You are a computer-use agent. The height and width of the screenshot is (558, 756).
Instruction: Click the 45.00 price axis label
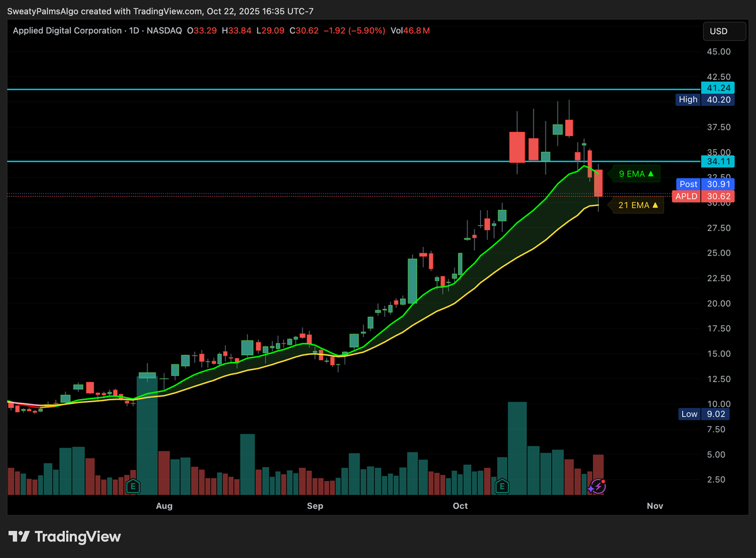click(x=719, y=52)
